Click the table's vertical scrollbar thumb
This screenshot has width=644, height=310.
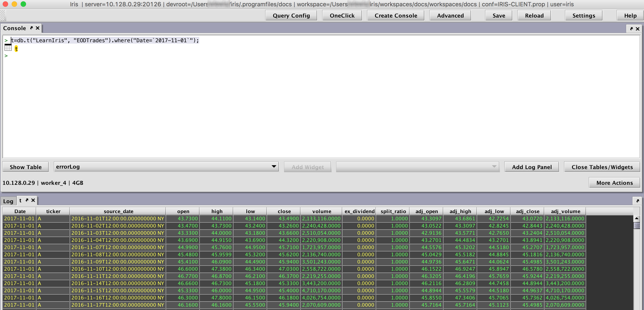pos(637,226)
